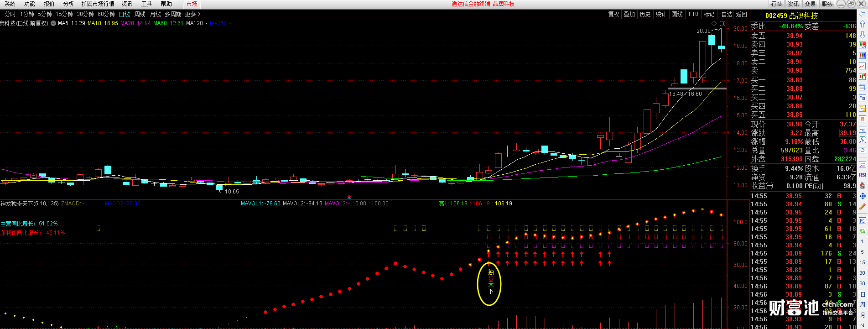Viewport: 868px width, 329px height.
Task: Click the down arrow icon for next stock
Action: pyautogui.click(x=863, y=35)
